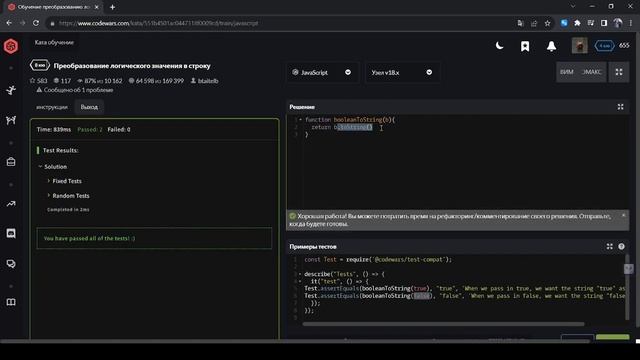Fold function booleanToString at line 1
The image size is (640, 360).
[301, 120]
